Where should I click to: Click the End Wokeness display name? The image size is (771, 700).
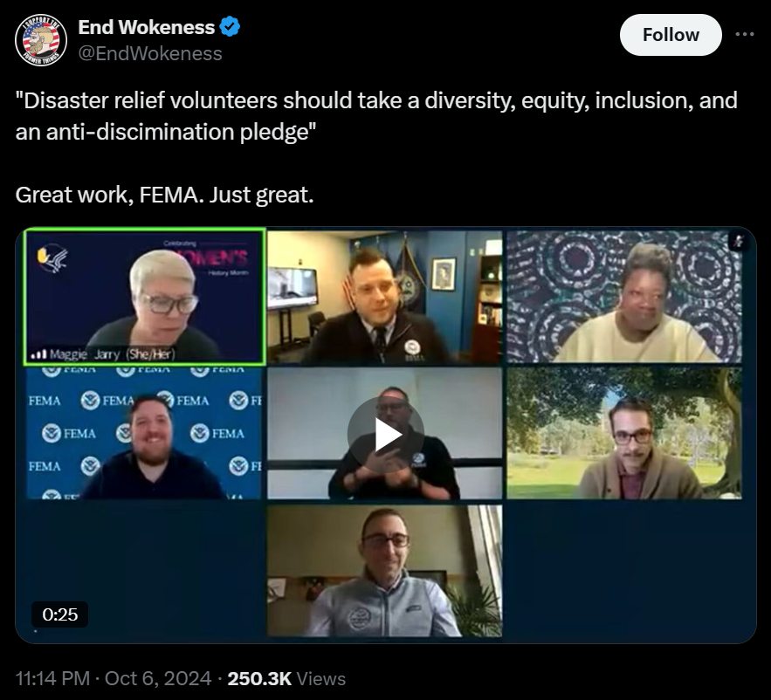pyautogui.click(x=146, y=27)
